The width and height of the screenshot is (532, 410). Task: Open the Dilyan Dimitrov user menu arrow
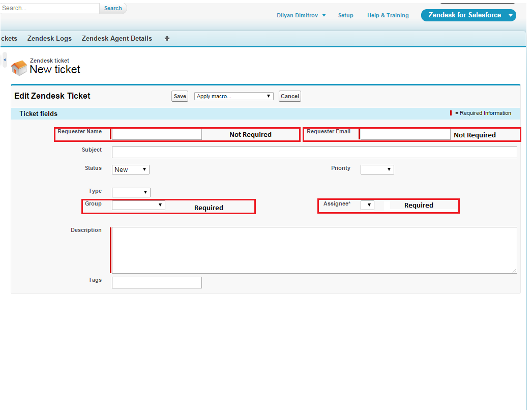[x=323, y=15]
